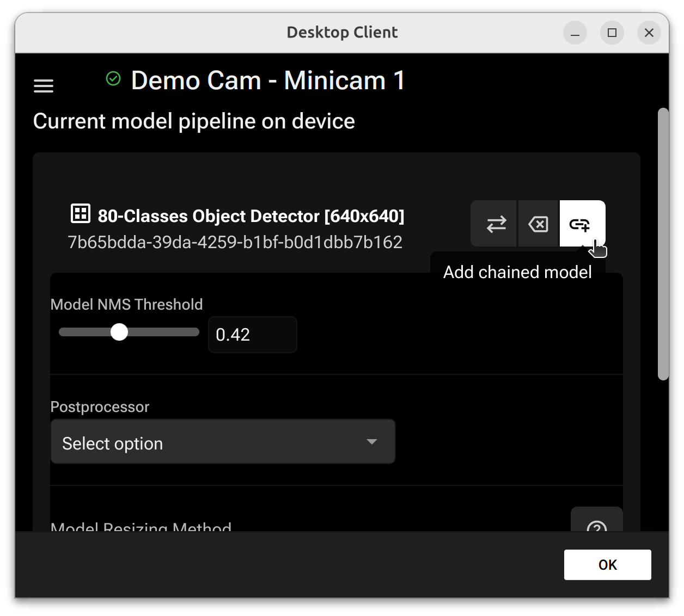The image size is (684, 616).
Task: Maximize the Desktop Client window
Action: pyautogui.click(x=612, y=33)
